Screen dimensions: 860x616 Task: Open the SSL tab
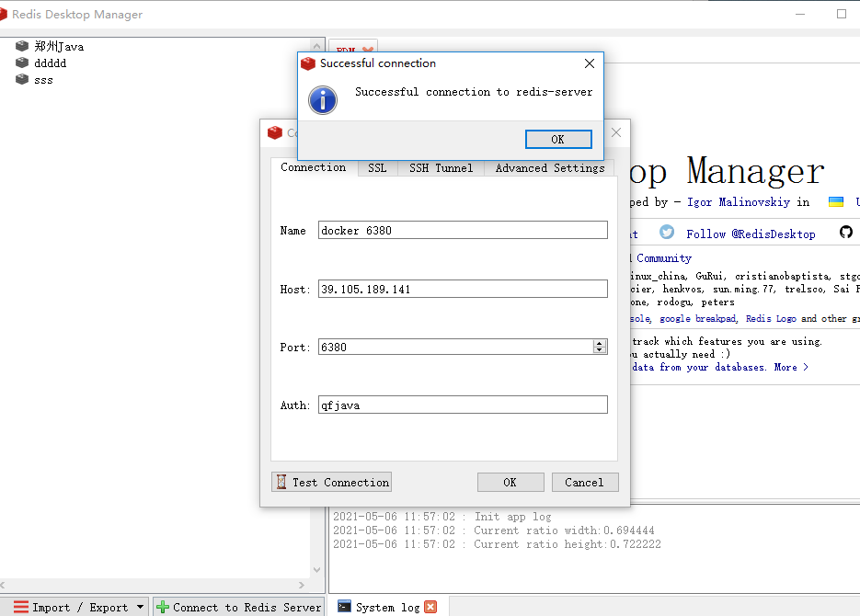(377, 168)
